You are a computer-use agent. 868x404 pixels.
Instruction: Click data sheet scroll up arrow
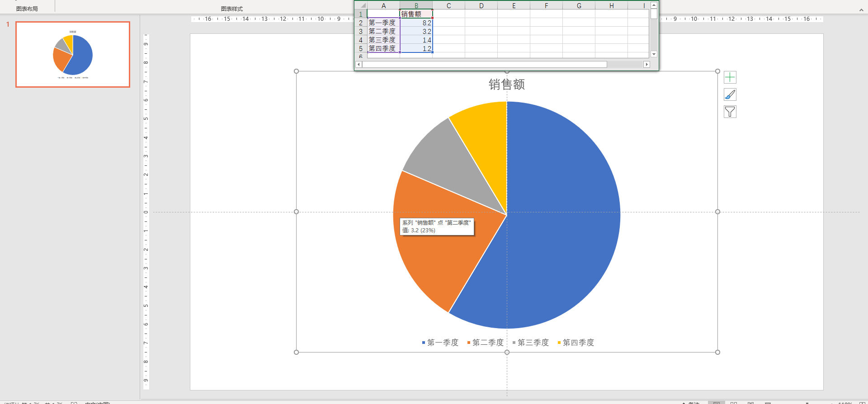pyautogui.click(x=654, y=5)
